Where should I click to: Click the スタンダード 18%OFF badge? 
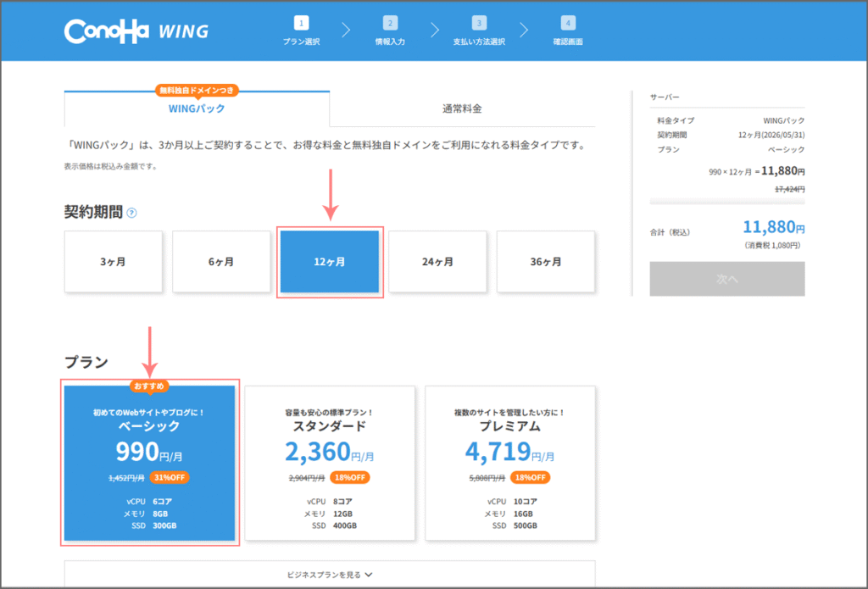click(x=350, y=477)
